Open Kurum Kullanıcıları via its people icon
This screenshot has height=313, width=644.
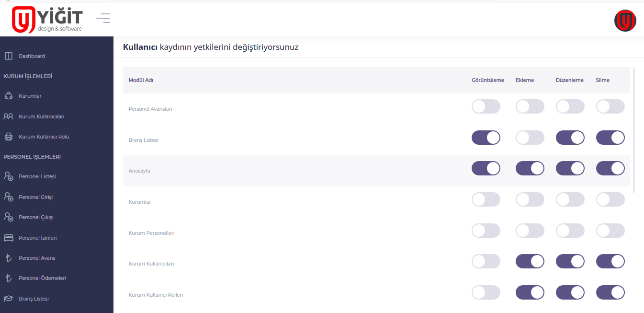tap(8, 116)
